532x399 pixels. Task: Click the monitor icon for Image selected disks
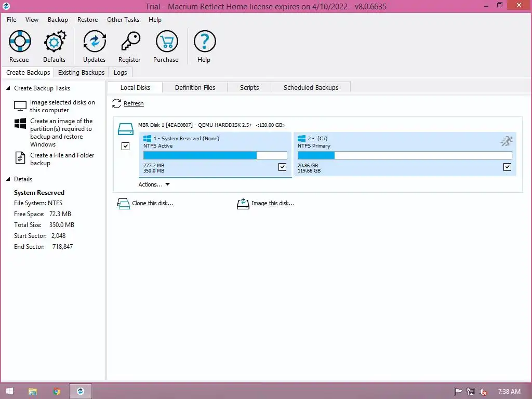coord(20,106)
